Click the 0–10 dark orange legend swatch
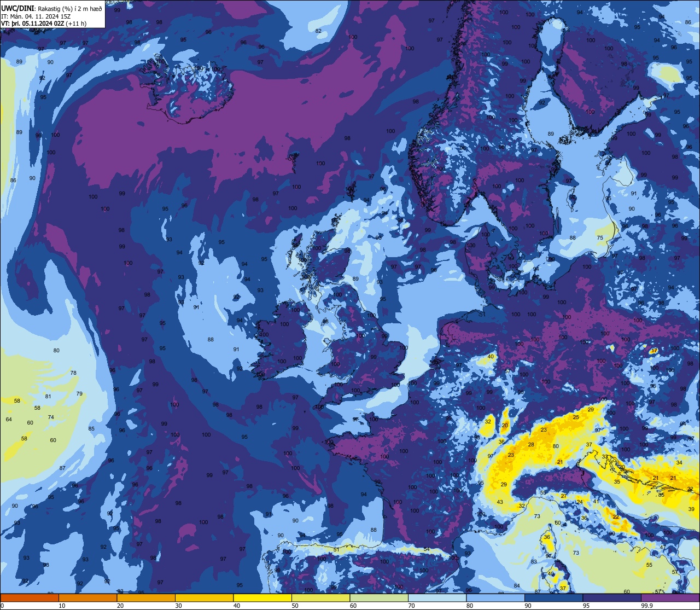700x610 pixels. 30,597
